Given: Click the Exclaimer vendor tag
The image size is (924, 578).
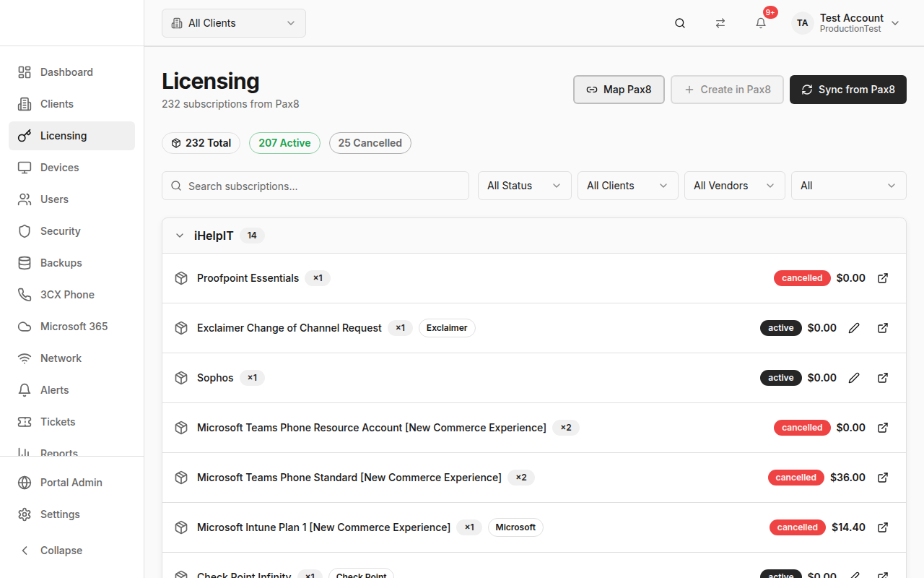Looking at the screenshot, I should (447, 328).
